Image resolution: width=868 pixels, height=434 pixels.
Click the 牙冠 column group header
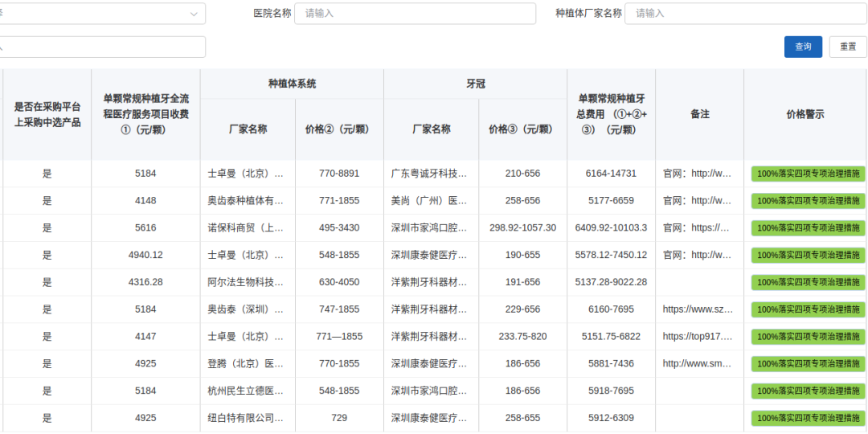tap(475, 84)
